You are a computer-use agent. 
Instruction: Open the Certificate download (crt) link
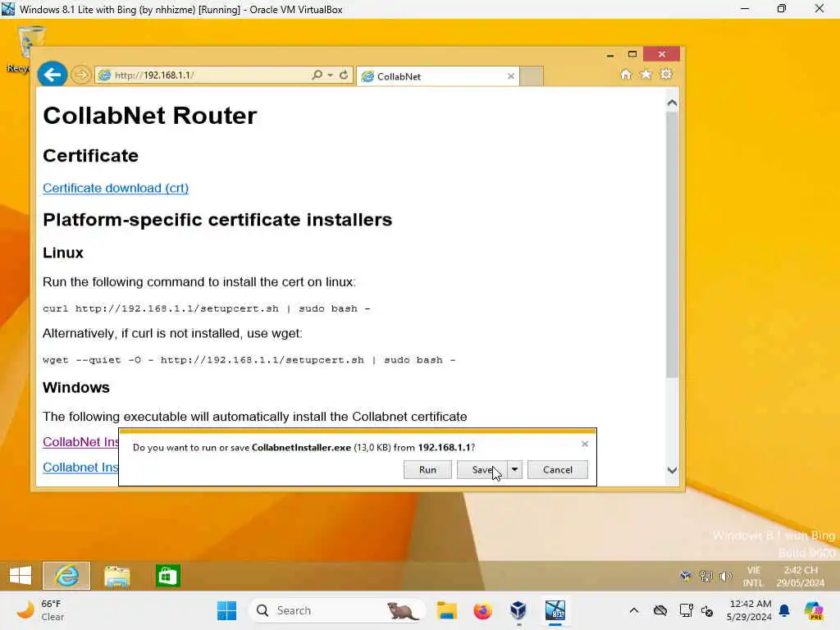116,188
